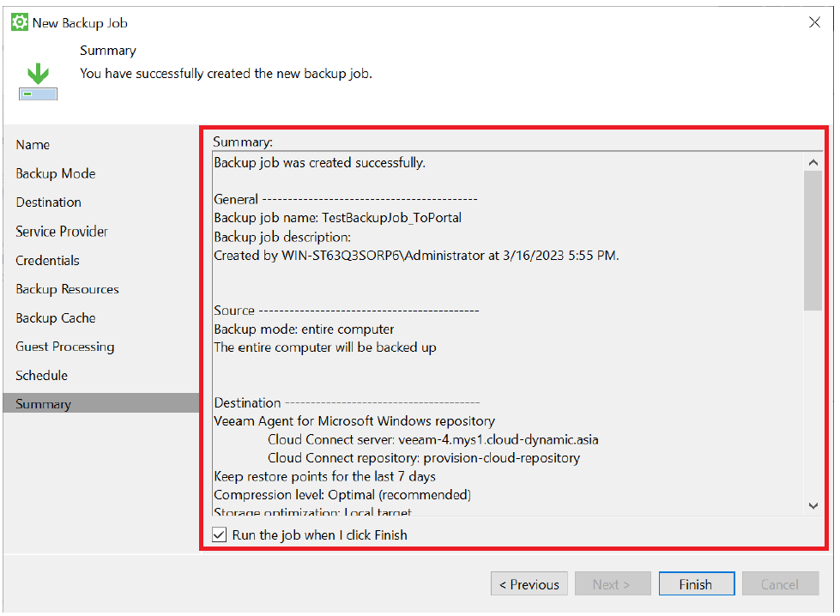This screenshot has width=840, height=616.
Task: Click 'Compression level: Optimal (recommended)' line
Action: pyautogui.click(x=342, y=495)
